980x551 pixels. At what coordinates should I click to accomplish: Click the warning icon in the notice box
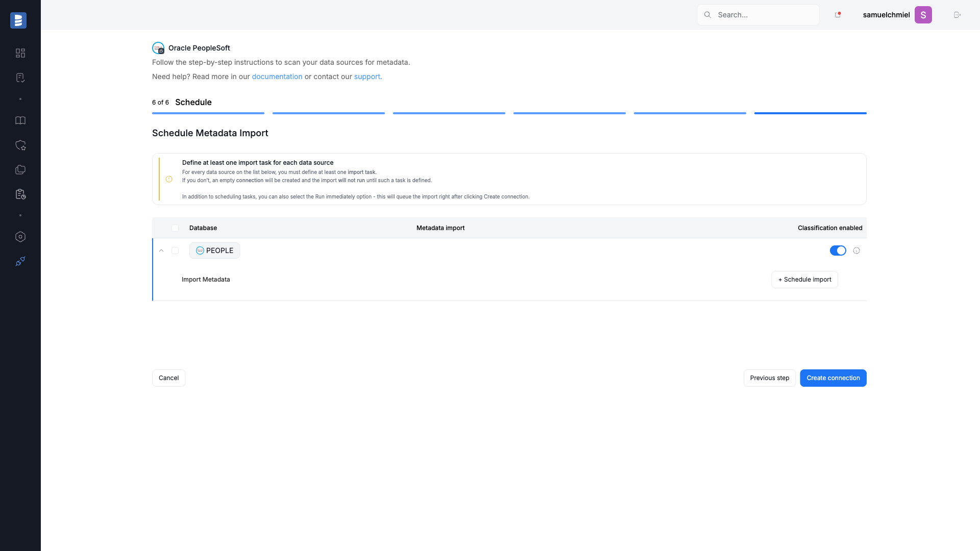(x=169, y=179)
